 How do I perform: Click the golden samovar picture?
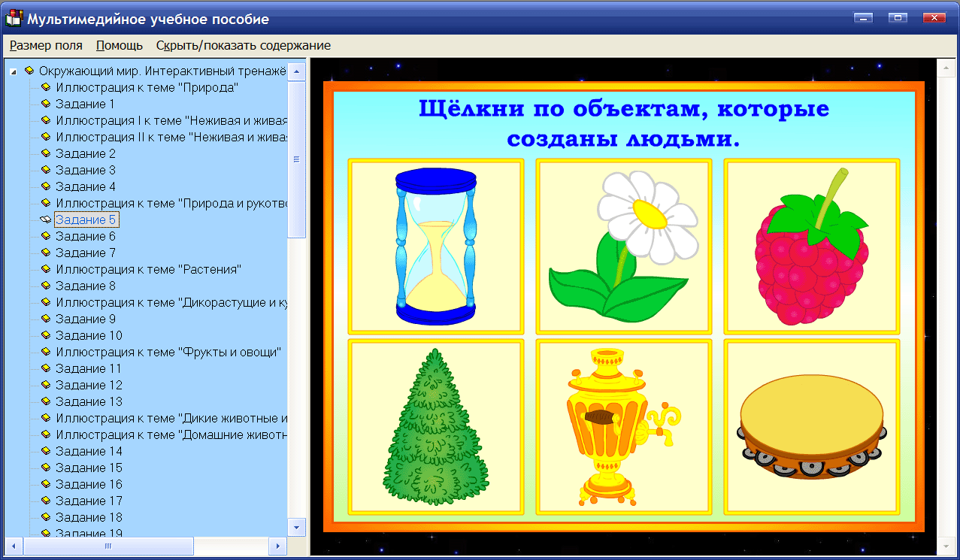pyautogui.click(x=623, y=426)
